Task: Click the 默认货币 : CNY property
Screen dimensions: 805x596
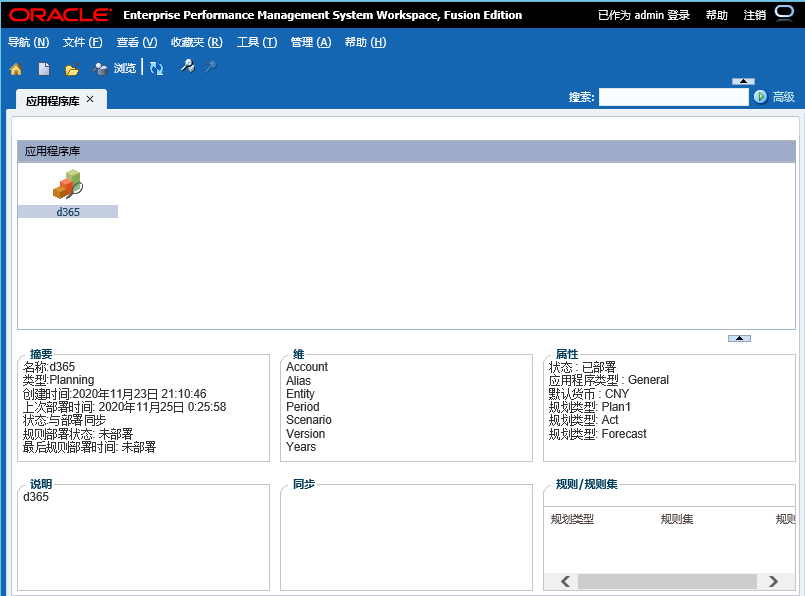Action: (x=589, y=394)
